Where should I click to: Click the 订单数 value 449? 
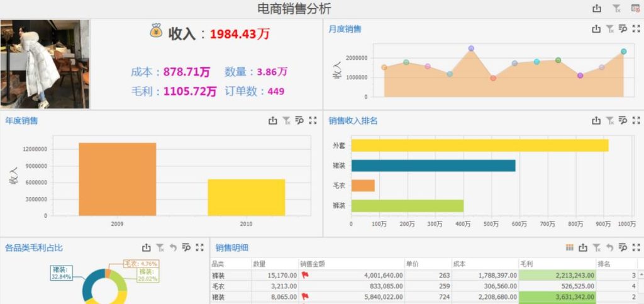click(276, 91)
